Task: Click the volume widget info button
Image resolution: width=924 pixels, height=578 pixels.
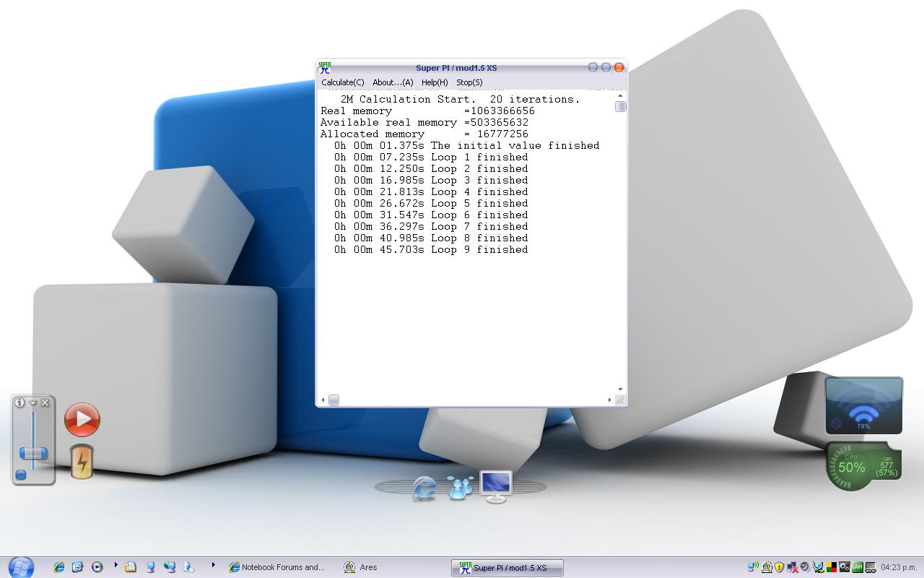Action: (19, 402)
